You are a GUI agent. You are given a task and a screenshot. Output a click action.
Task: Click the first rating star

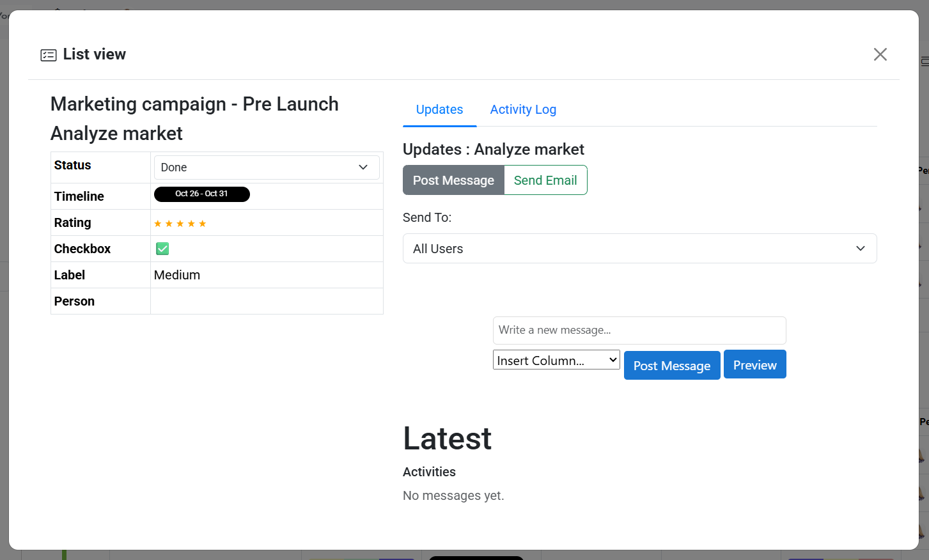[x=158, y=224]
